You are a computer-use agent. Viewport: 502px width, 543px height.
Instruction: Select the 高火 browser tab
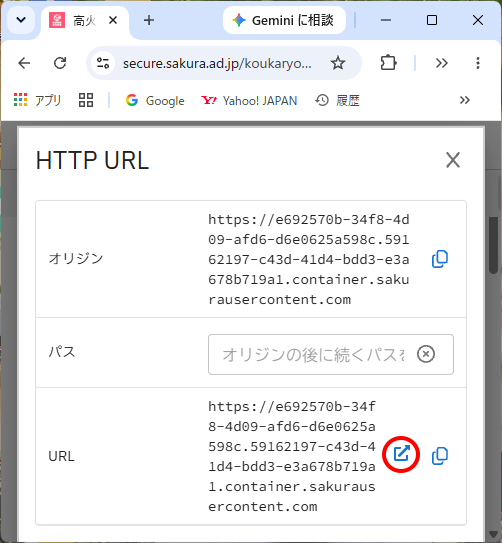pos(84,21)
